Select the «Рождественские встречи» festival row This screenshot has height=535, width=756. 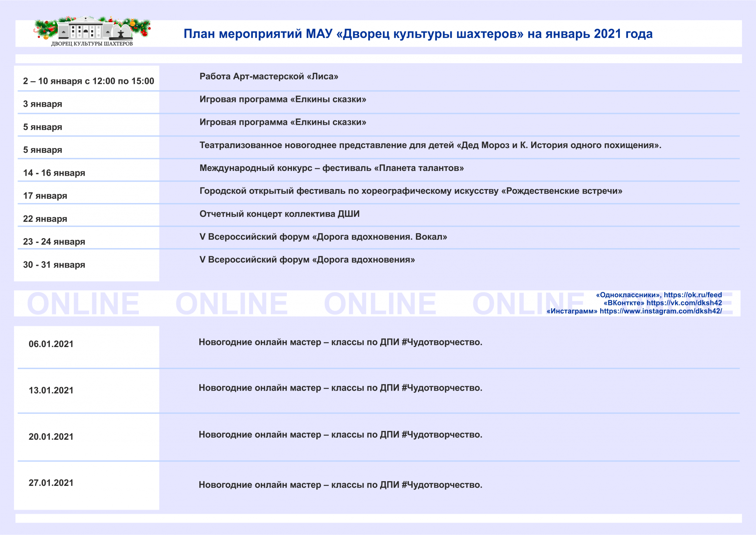(x=411, y=191)
